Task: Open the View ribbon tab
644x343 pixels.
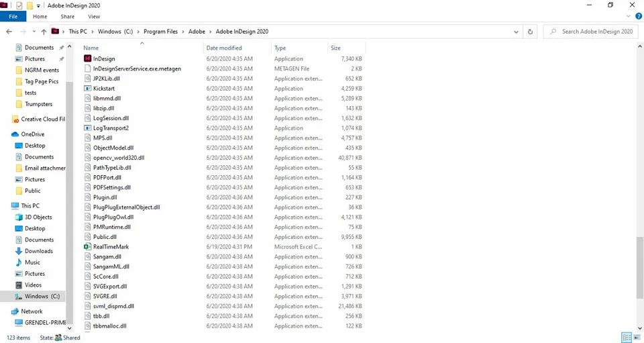Action: [x=94, y=16]
